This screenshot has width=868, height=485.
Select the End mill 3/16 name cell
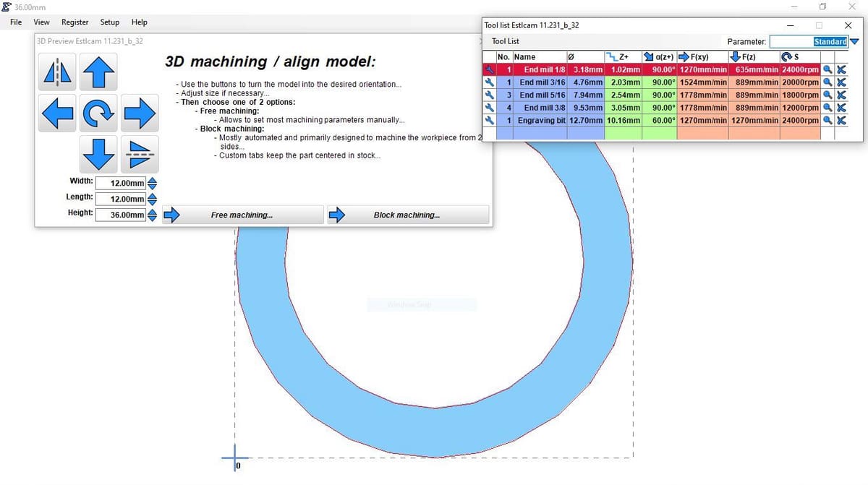(x=540, y=82)
